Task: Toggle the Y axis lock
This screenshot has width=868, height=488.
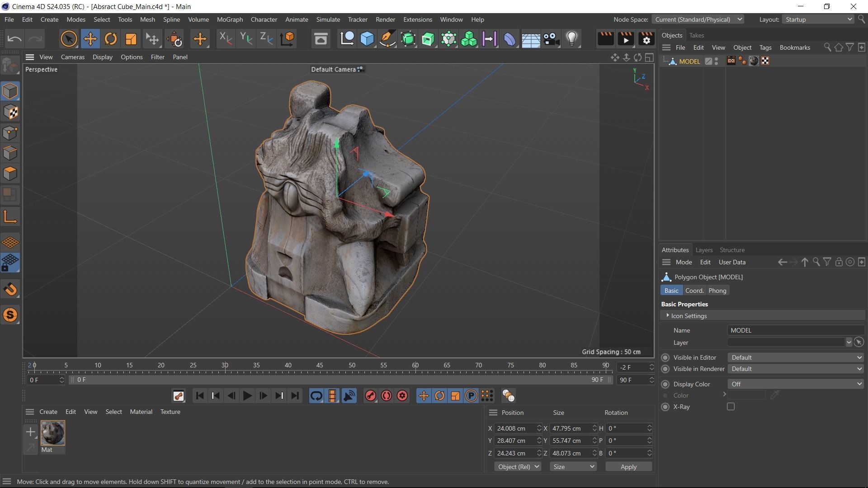Action: point(245,39)
